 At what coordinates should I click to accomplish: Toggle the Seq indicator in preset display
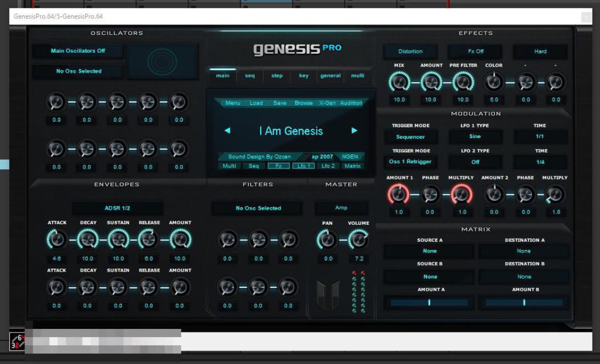(x=254, y=166)
